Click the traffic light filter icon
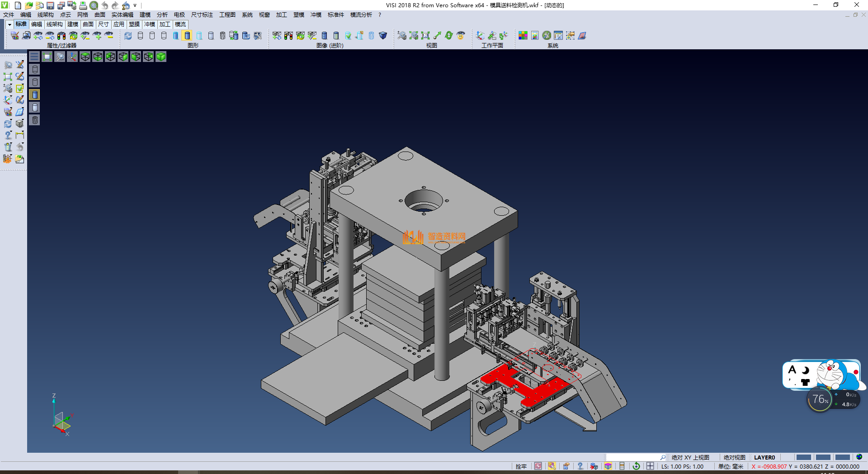The width and height of the screenshot is (868, 474). tap(61, 36)
